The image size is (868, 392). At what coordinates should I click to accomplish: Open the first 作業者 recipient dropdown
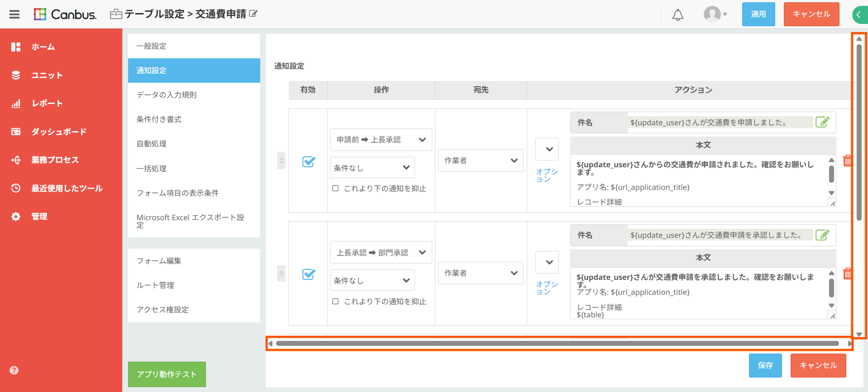[481, 161]
